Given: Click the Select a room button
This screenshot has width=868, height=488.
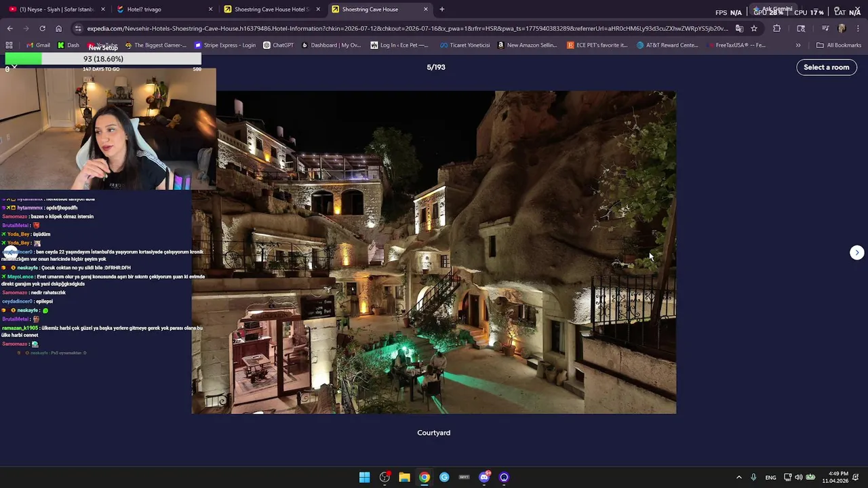Looking at the screenshot, I should point(827,67).
